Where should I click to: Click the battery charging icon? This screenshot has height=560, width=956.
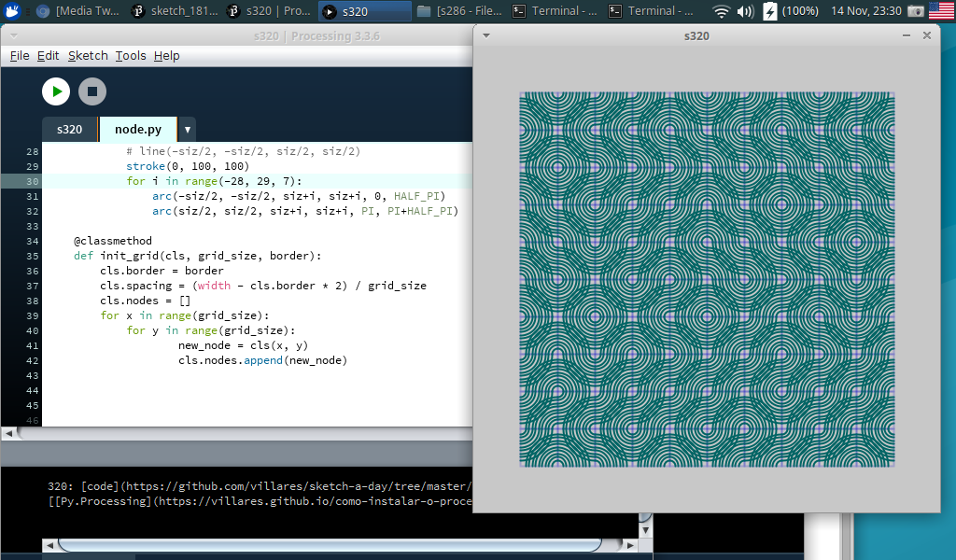tap(769, 11)
